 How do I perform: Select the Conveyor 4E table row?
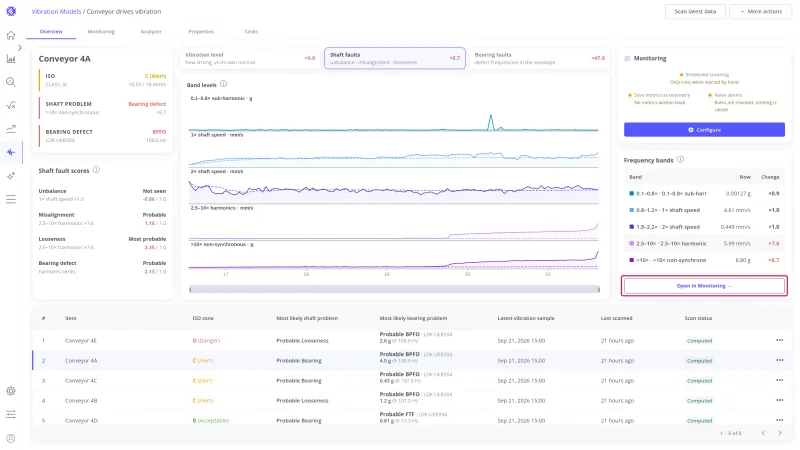[x=412, y=340]
